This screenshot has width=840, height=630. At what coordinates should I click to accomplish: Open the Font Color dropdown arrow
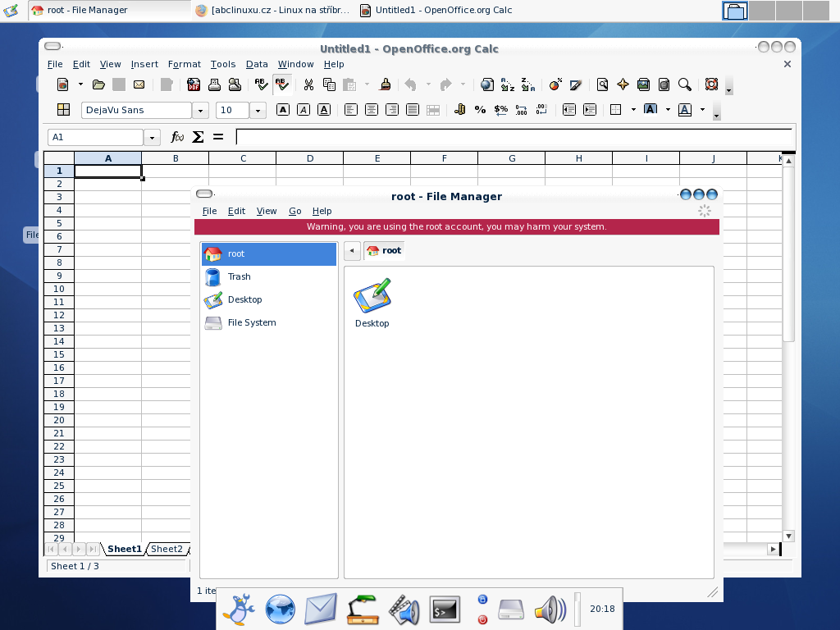[702, 110]
